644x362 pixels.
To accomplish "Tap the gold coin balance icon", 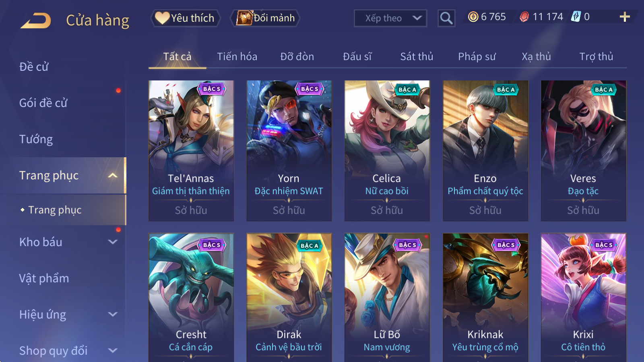I will click(x=473, y=17).
